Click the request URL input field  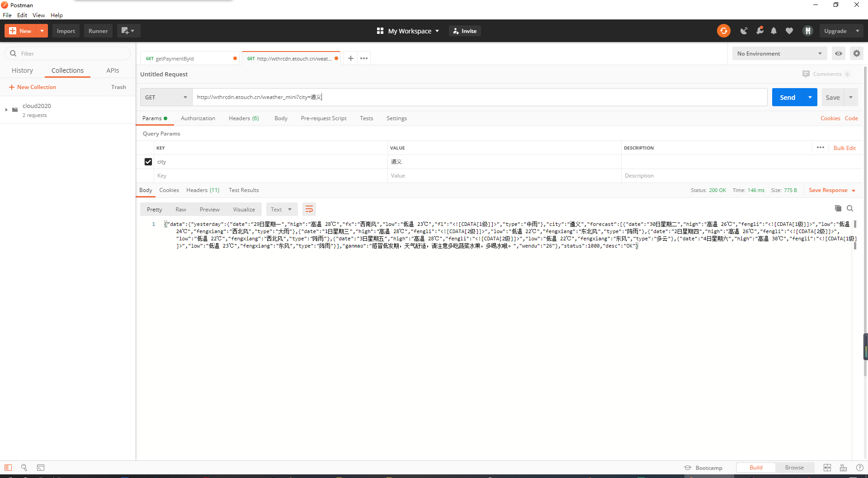(480, 97)
